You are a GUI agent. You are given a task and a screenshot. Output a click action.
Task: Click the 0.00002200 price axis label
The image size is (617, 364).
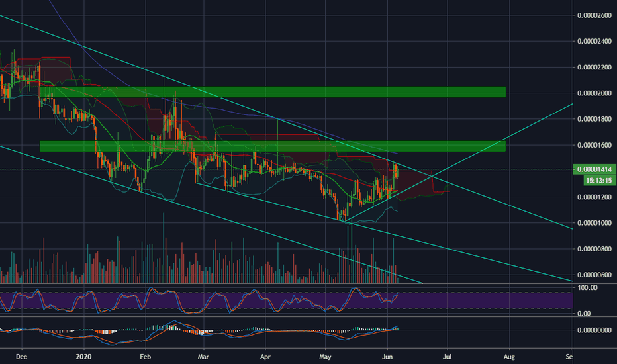[594, 68]
